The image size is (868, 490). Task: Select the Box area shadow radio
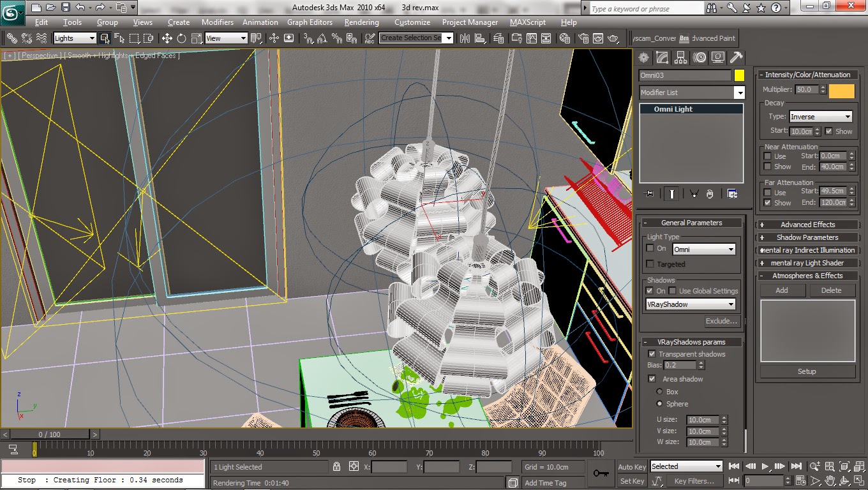click(x=659, y=392)
